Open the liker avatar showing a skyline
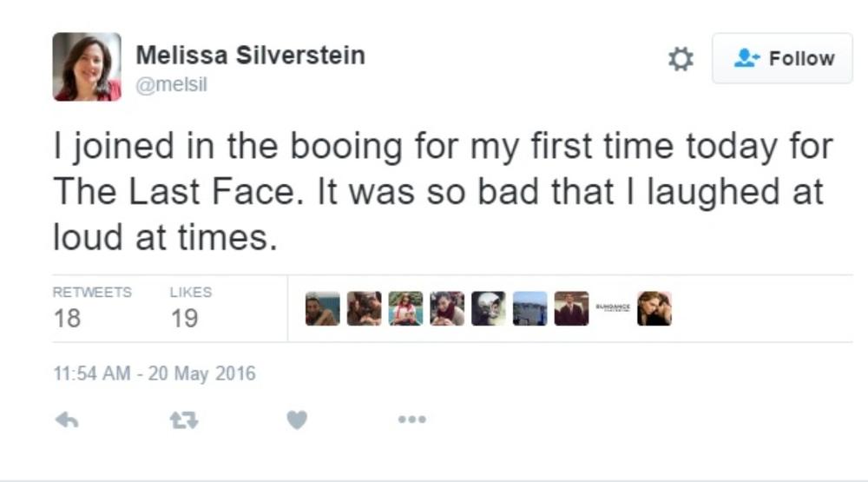The height and width of the screenshot is (482, 868). coord(529,308)
